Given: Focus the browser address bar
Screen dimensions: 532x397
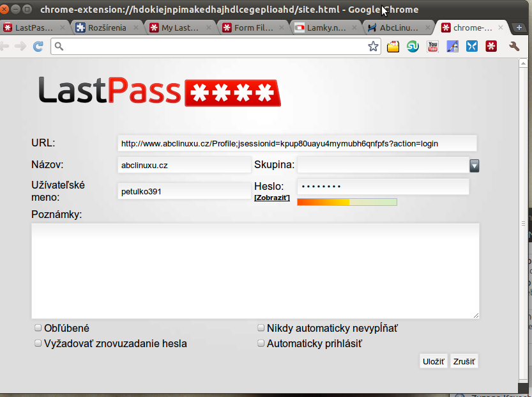Looking at the screenshot, I should click(x=216, y=46).
